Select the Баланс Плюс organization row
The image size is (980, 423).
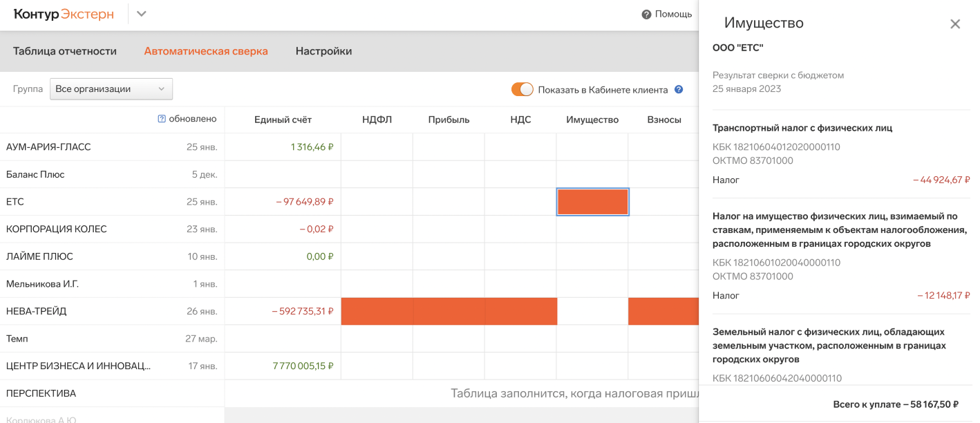(112, 174)
